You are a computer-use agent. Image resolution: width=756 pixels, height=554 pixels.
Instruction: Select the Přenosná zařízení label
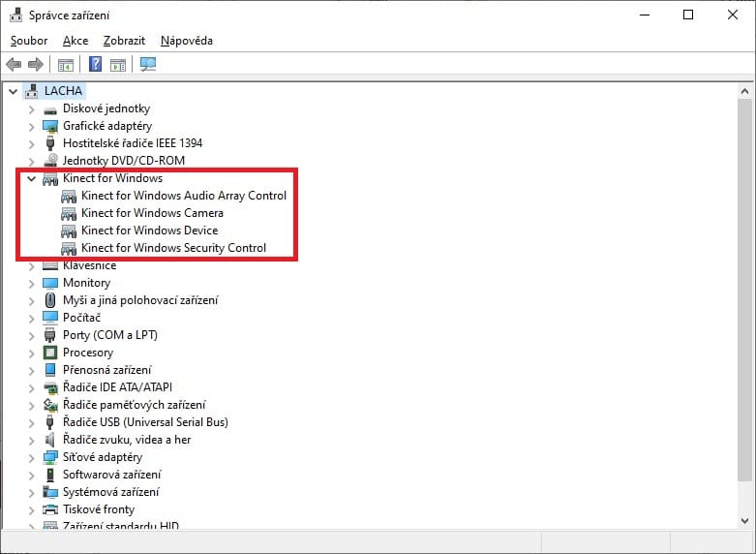point(107,370)
